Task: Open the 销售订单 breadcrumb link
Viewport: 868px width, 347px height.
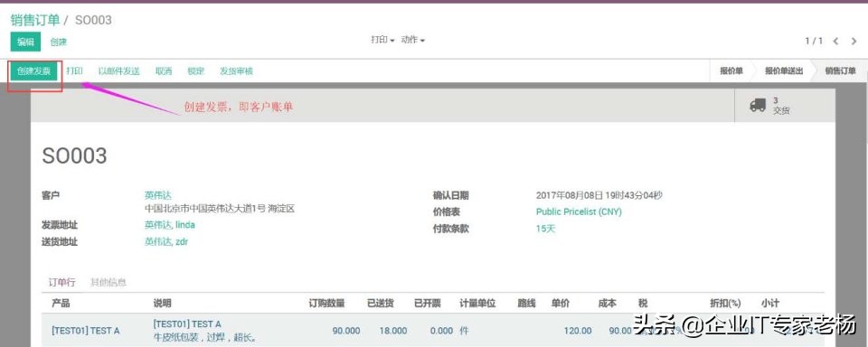Action: pos(35,21)
